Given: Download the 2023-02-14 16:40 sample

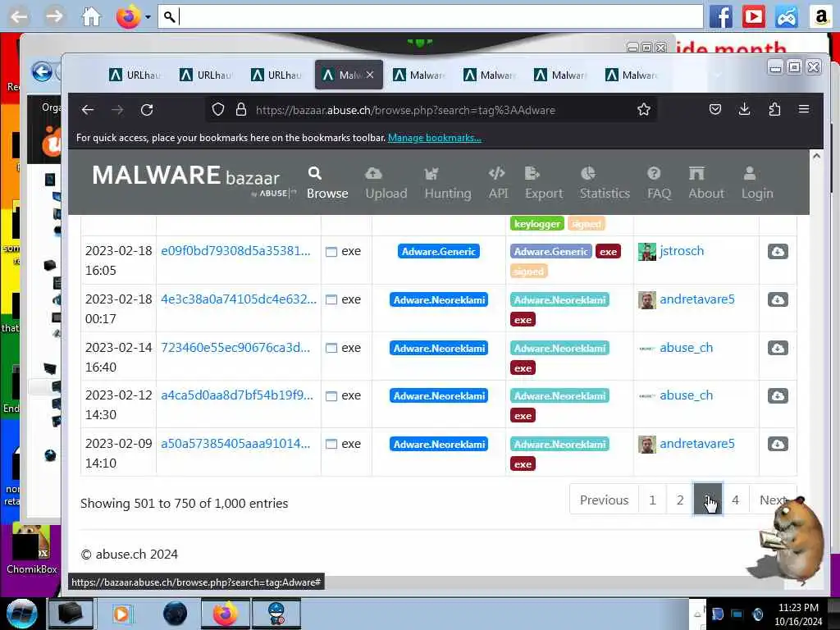Looking at the screenshot, I should coord(778,348).
